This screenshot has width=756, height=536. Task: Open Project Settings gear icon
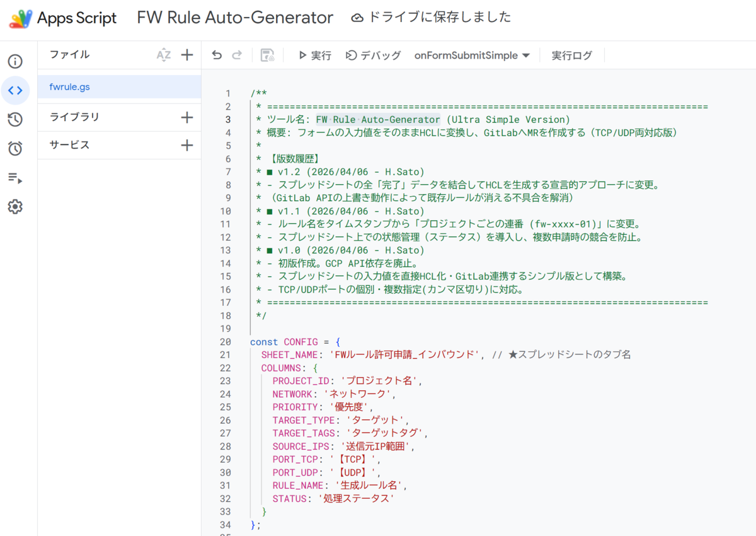pos(15,207)
